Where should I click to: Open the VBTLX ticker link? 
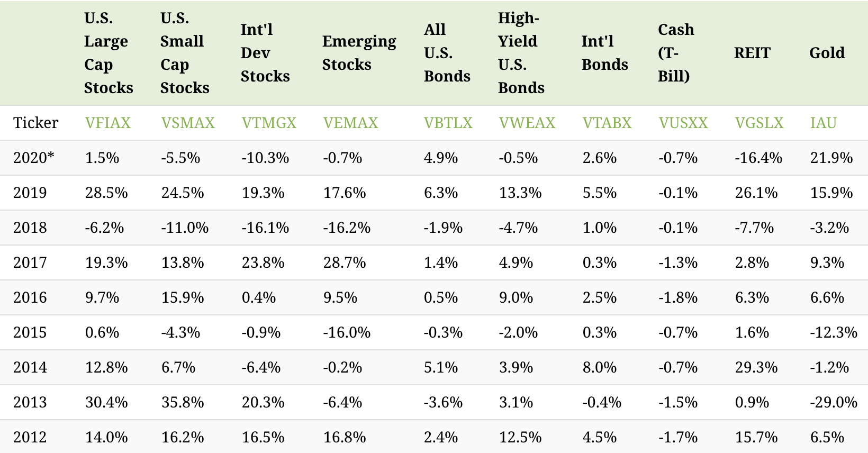[448, 123]
